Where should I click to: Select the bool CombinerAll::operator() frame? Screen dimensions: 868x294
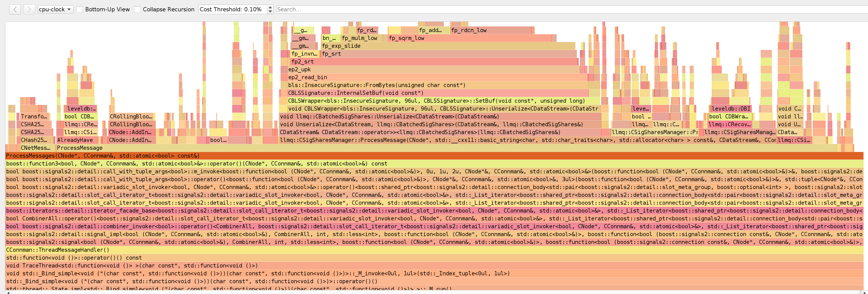[434, 218]
